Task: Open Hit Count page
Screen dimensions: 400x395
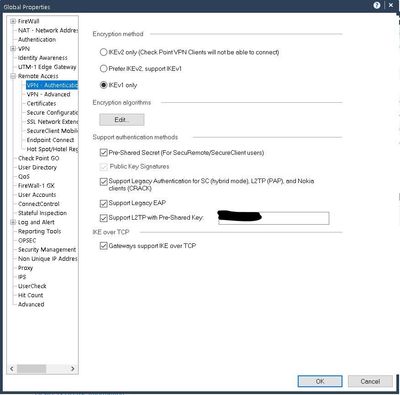Action: click(x=30, y=295)
